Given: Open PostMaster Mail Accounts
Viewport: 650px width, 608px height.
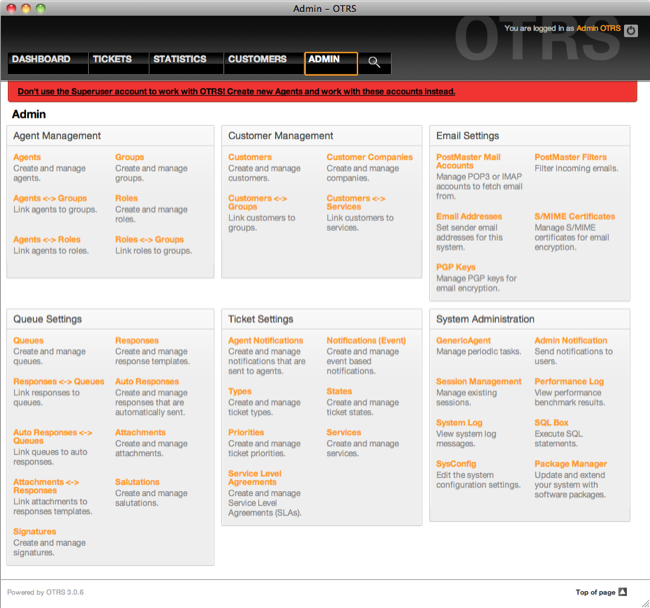Looking at the screenshot, I should tap(468, 161).
